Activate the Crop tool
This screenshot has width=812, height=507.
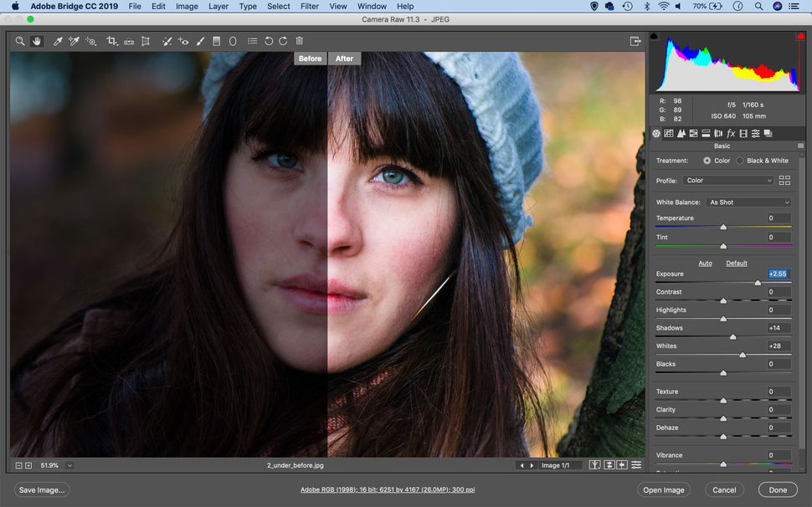click(110, 40)
